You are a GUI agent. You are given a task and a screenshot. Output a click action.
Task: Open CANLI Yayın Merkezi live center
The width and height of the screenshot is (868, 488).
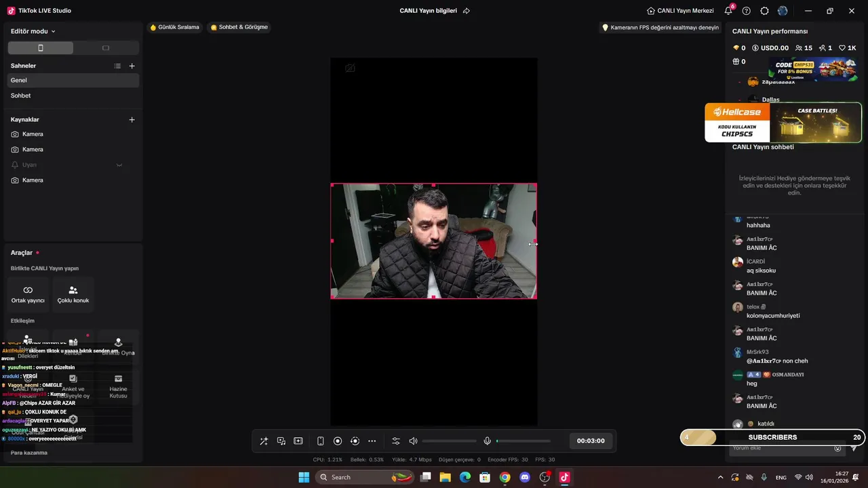(x=680, y=11)
